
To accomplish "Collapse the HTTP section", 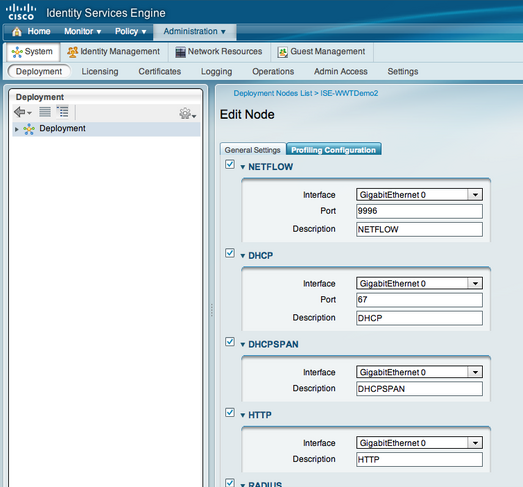I will pos(242,415).
